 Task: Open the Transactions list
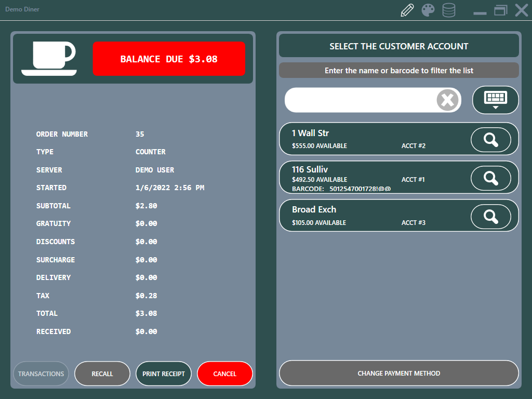pyautogui.click(x=41, y=374)
